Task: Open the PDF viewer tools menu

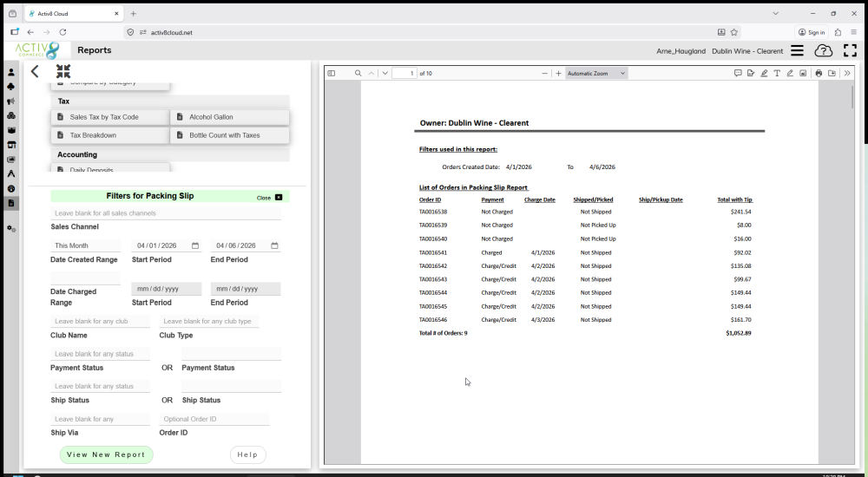Action: (x=847, y=73)
